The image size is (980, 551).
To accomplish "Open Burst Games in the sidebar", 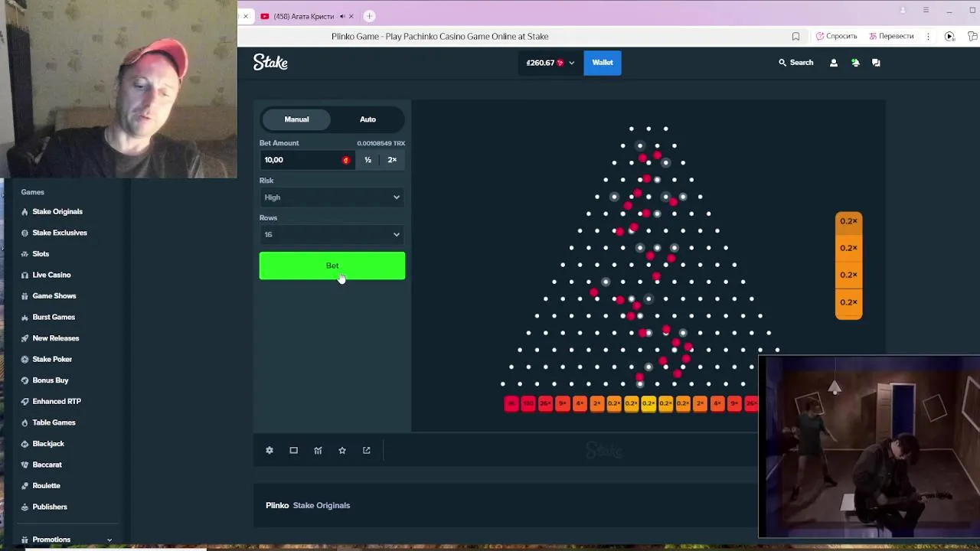I will point(54,317).
